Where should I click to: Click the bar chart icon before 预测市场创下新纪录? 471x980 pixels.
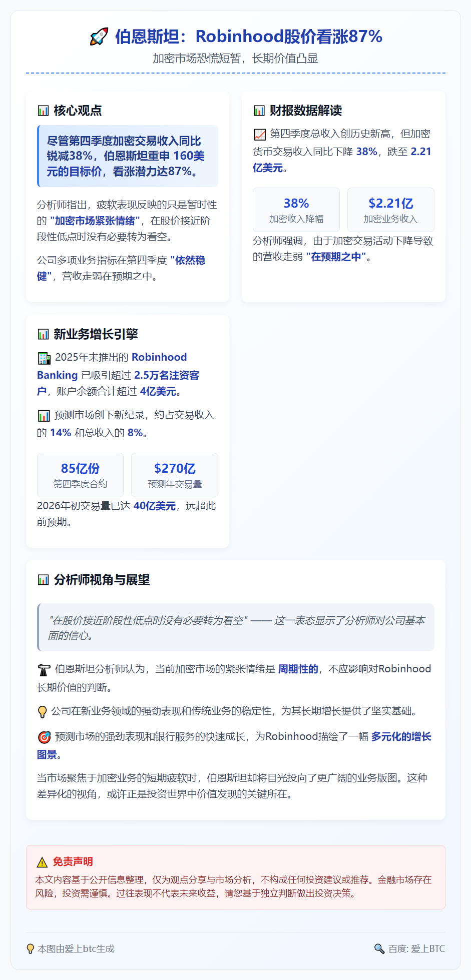click(x=44, y=415)
